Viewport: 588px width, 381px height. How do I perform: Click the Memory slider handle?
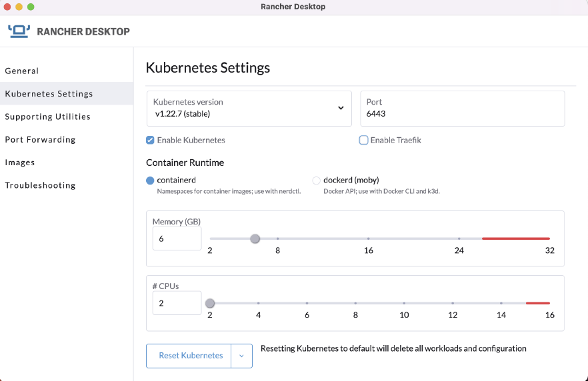coord(255,238)
